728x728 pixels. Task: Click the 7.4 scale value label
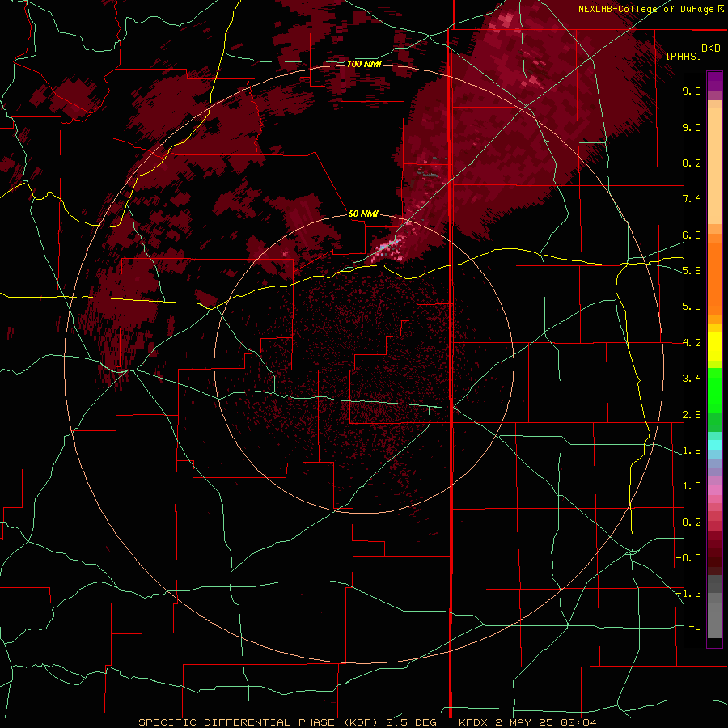tap(692, 199)
